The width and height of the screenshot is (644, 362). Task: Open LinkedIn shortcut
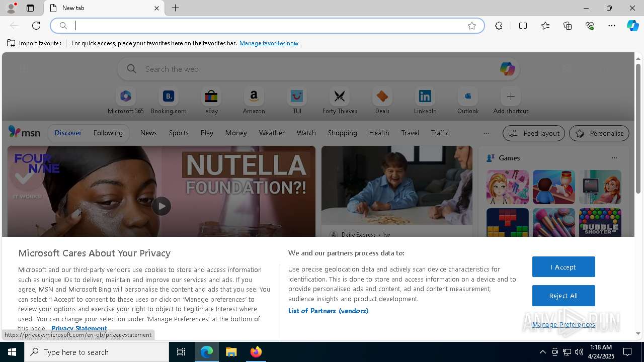pyautogui.click(x=425, y=101)
